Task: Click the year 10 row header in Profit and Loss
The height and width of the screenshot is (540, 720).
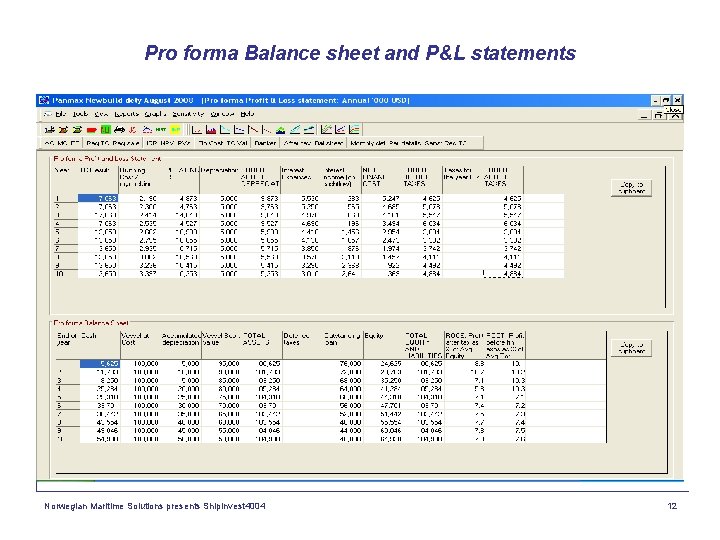Action: 67,274
